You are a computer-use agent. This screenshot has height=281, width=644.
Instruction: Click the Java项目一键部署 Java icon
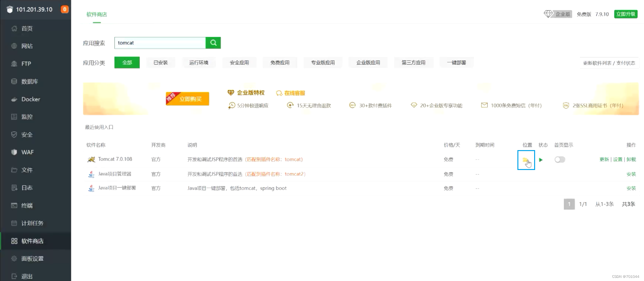[x=91, y=188]
